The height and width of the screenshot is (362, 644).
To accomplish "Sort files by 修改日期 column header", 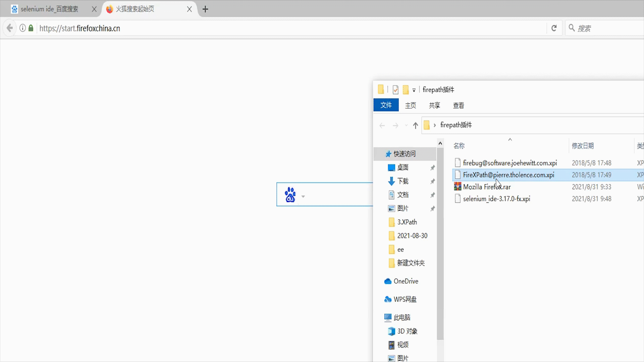I will [x=583, y=146].
